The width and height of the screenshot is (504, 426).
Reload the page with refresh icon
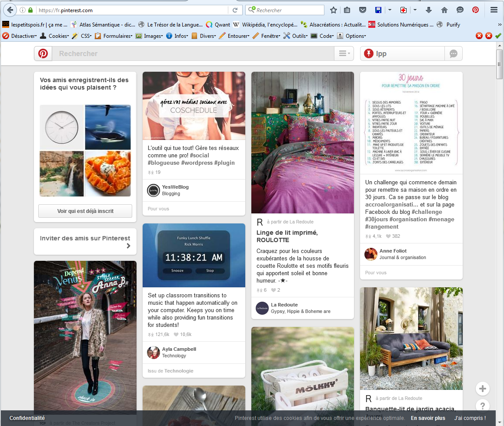click(x=235, y=10)
